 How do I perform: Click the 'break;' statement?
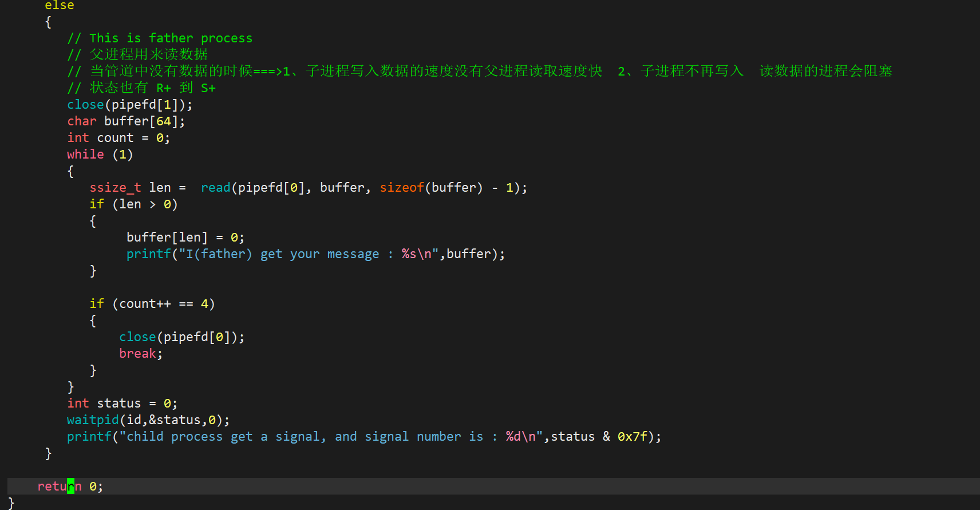[141, 354]
